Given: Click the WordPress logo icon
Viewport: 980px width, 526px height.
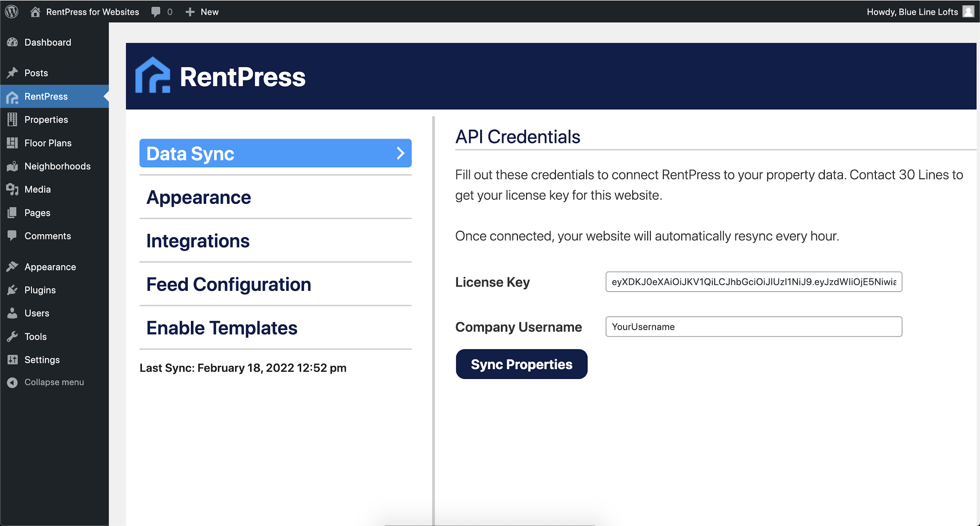Looking at the screenshot, I should click(12, 12).
